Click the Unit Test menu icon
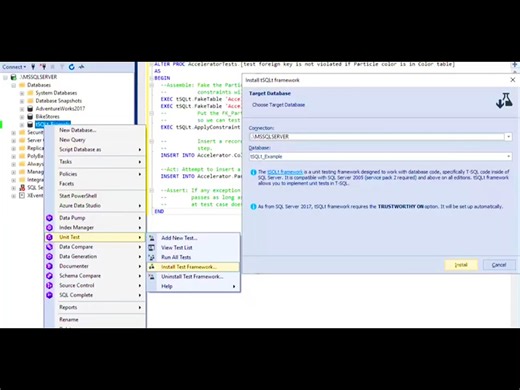520x390 pixels. tap(49, 237)
